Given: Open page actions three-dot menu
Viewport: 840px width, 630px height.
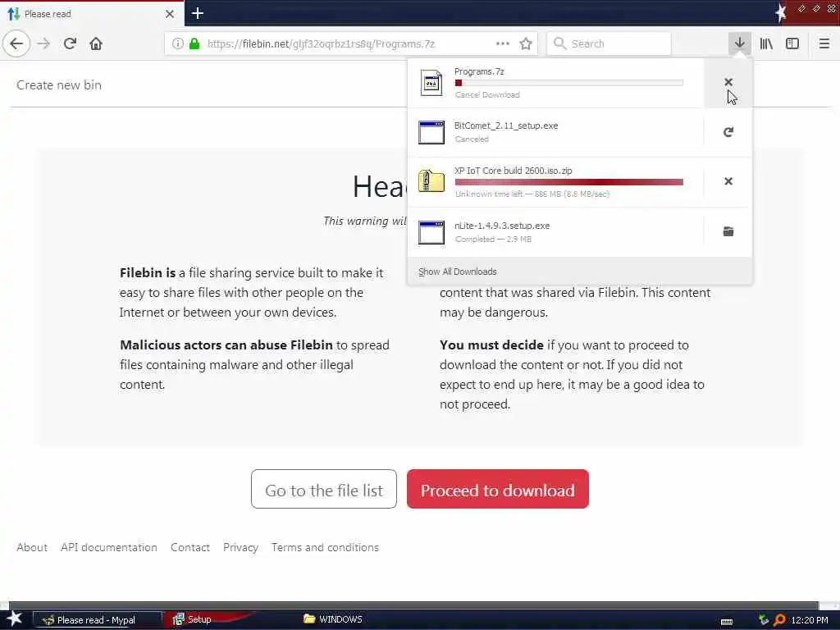Looking at the screenshot, I should coord(503,43).
